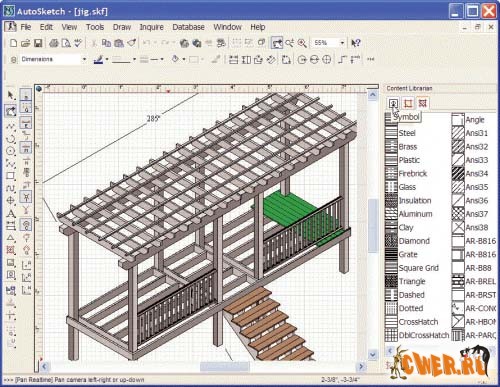
Task: Click the context Help arrow icon
Action: tap(356, 43)
